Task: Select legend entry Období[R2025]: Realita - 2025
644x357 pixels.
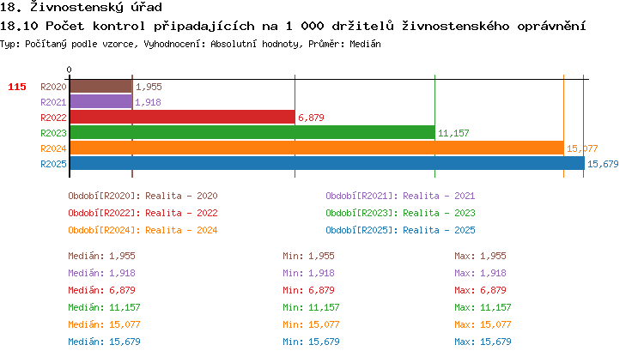Action: click(x=400, y=230)
